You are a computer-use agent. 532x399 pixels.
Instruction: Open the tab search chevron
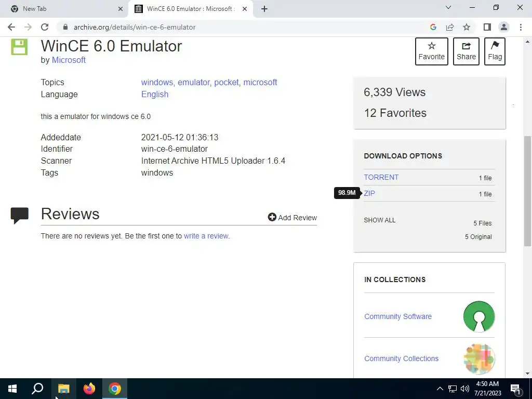tap(448, 7)
